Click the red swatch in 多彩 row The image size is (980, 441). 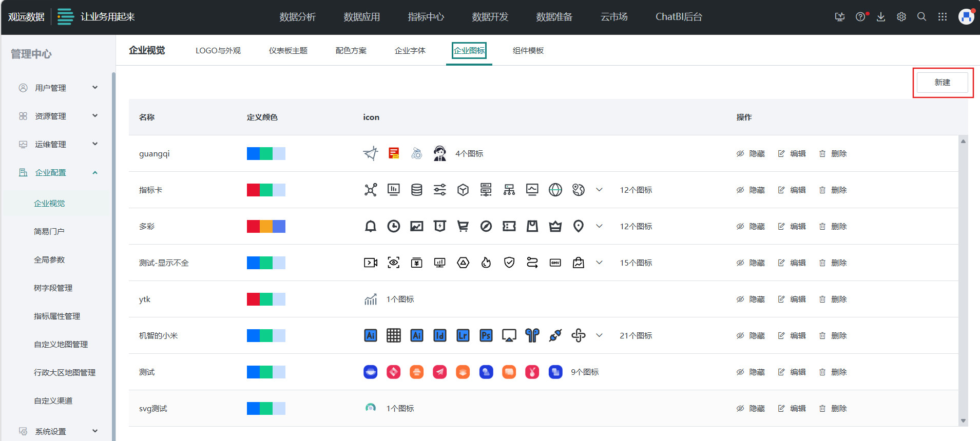click(253, 227)
